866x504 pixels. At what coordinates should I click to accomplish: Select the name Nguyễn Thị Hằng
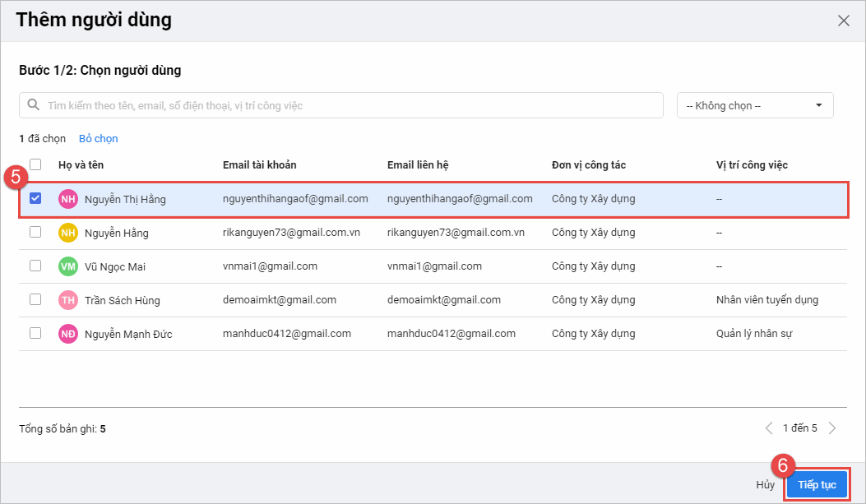[x=125, y=199]
